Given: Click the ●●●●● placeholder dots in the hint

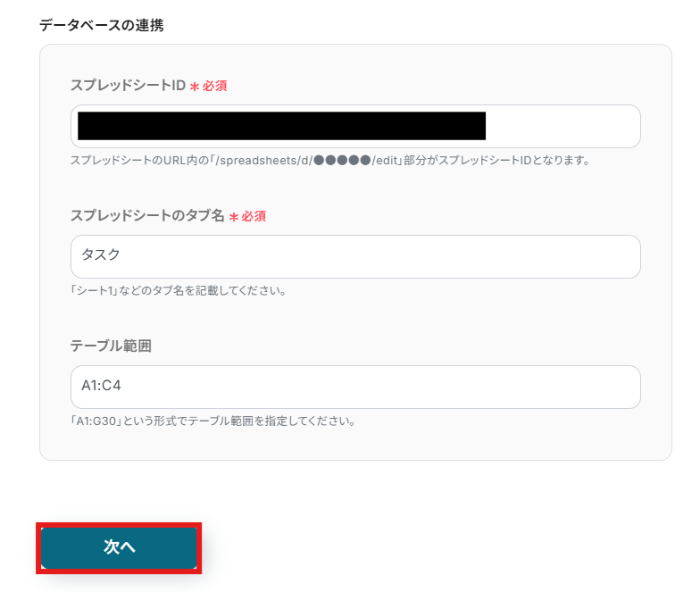Looking at the screenshot, I should point(342,161).
